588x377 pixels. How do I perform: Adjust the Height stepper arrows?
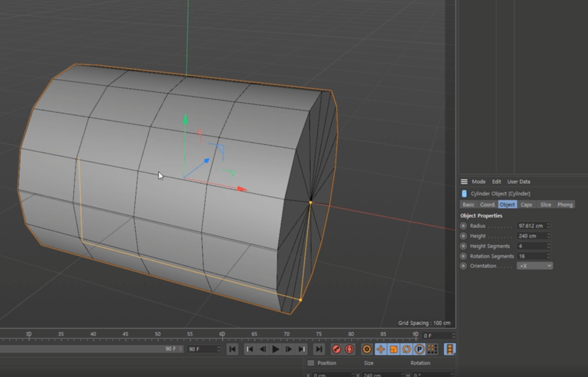pyautogui.click(x=549, y=236)
